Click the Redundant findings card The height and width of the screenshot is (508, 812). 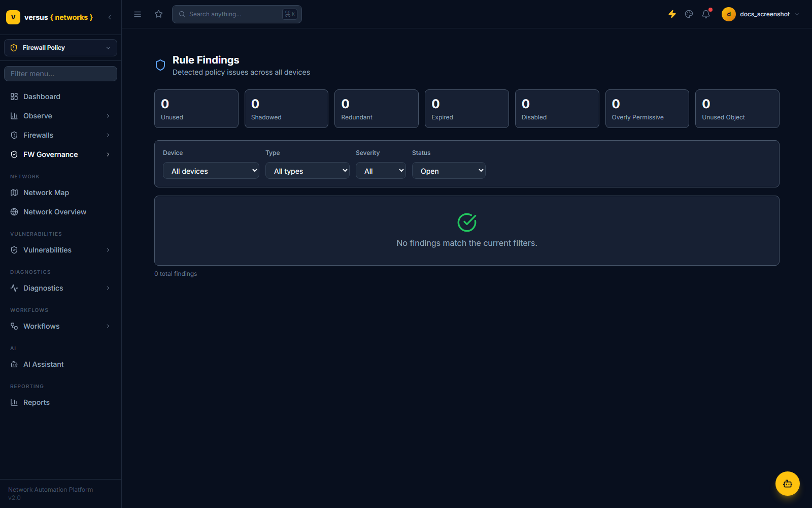[377, 109]
